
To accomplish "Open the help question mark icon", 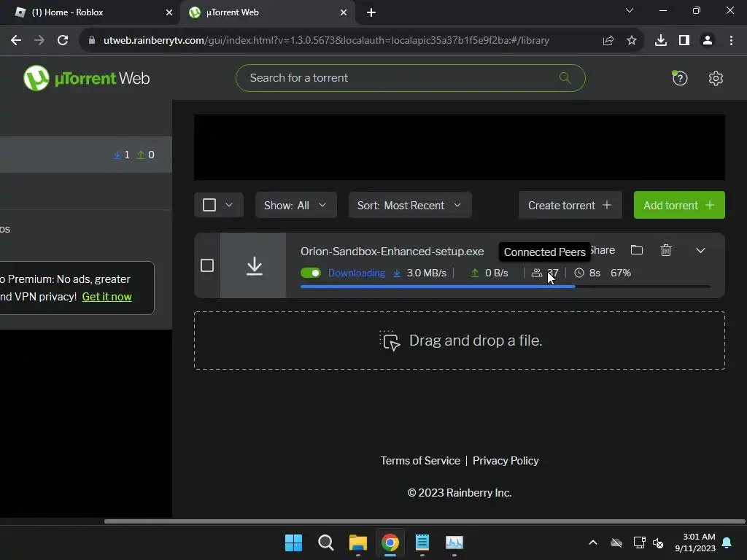I will [680, 78].
